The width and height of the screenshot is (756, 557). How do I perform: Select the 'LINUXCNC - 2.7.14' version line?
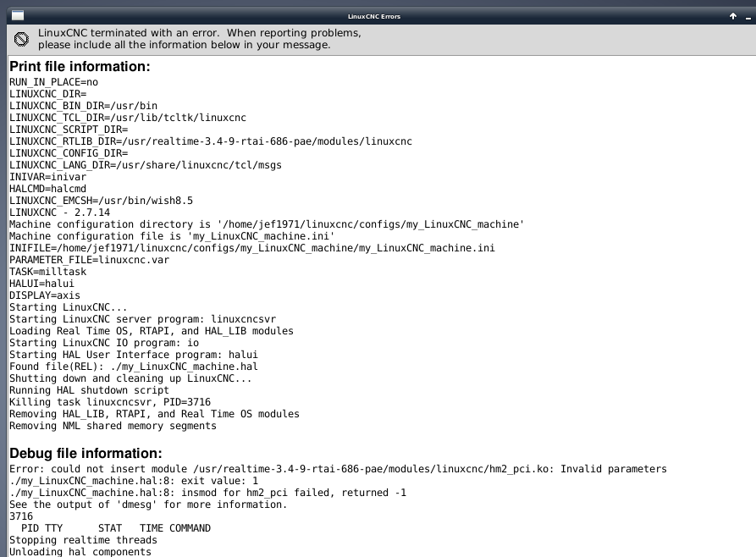point(60,212)
